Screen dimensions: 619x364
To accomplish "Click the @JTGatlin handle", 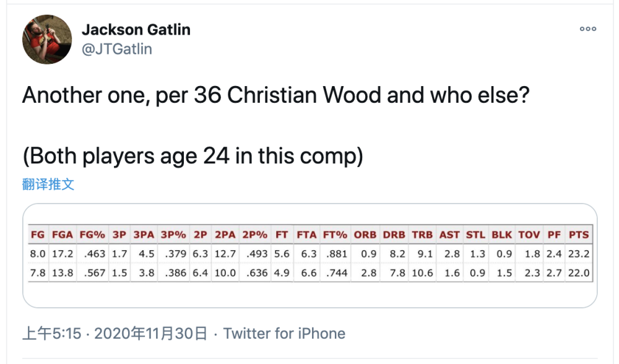I will click(116, 48).
